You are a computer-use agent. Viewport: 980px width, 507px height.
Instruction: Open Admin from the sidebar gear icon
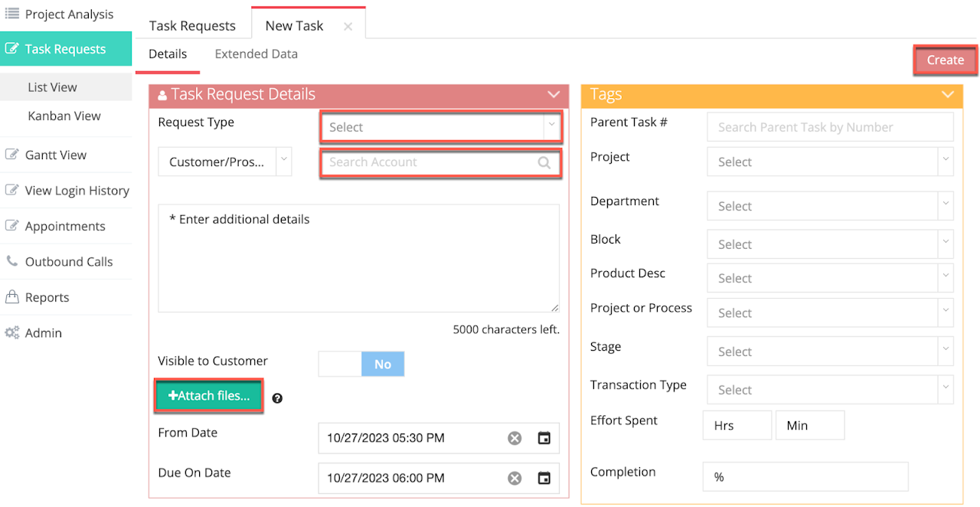point(12,333)
